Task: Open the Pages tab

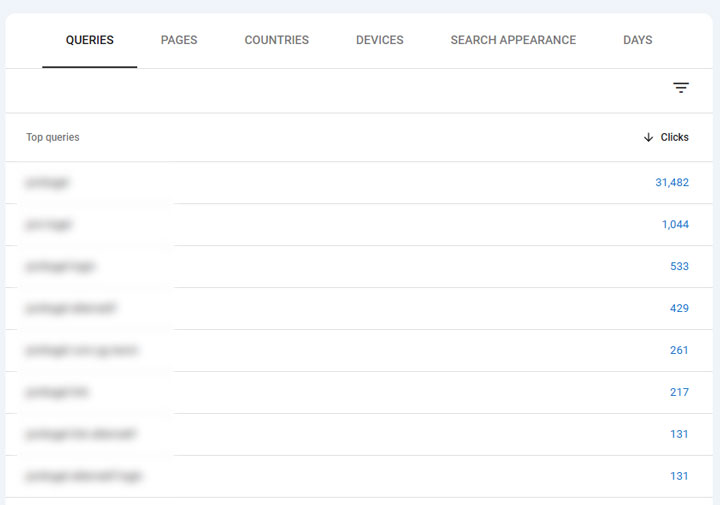Action: [x=179, y=41]
